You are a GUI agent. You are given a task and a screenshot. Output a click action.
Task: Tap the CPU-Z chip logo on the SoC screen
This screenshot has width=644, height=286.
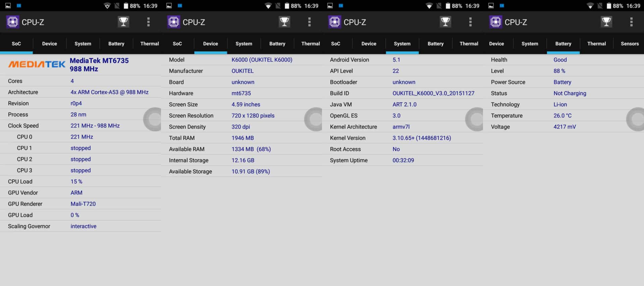tap(12, 22)
